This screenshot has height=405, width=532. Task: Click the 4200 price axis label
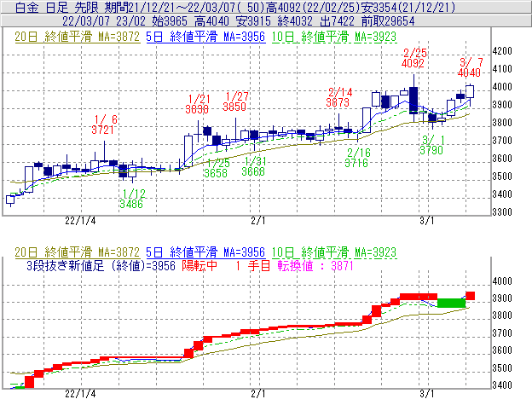pyautogui.click(x=502, y=51)
